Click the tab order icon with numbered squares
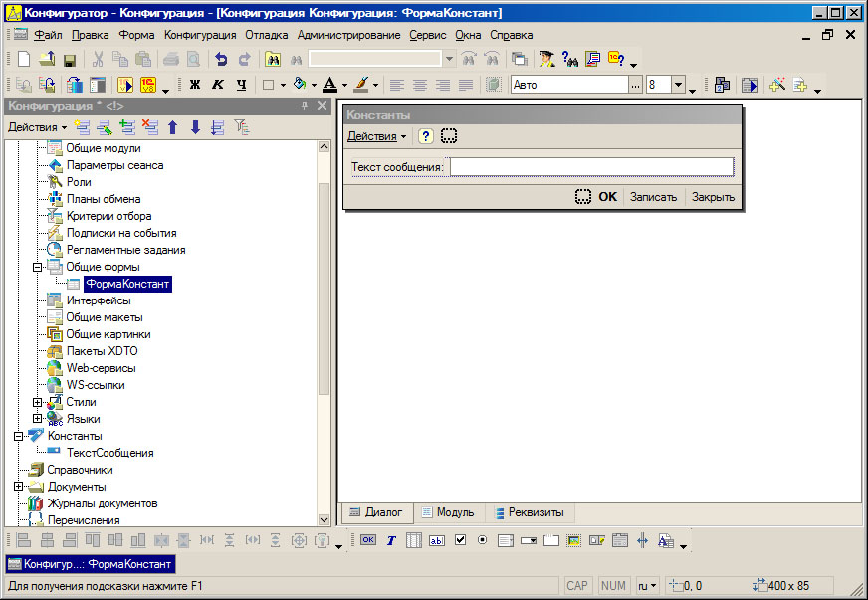Viewport: 868px width, 600px height. click(723, 85)
